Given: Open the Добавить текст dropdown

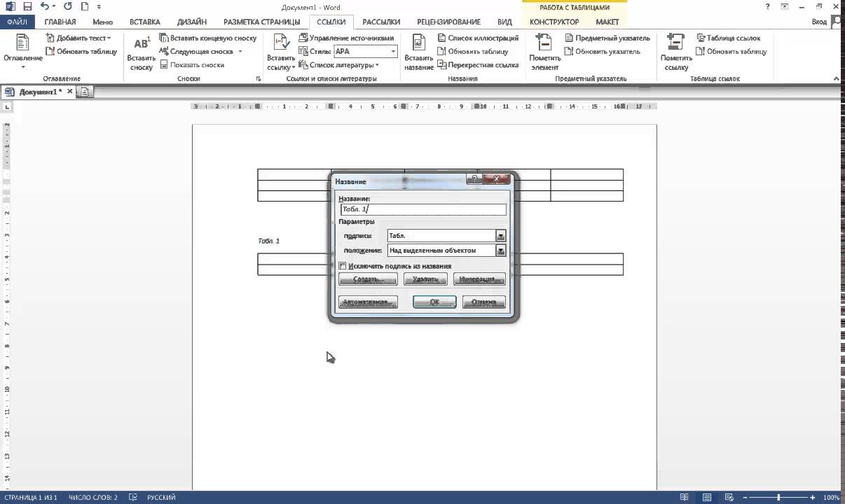Looking at the screenshot, I should pos(78,38).
